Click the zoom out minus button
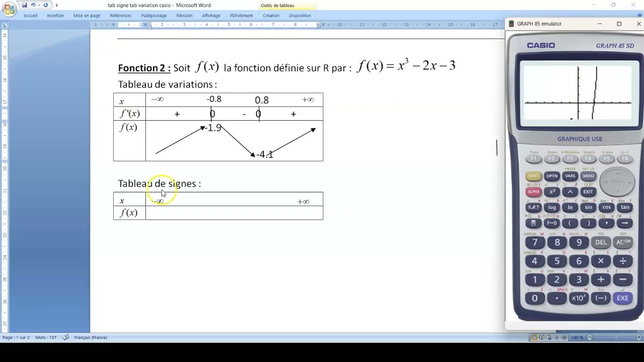 (x=589, y=337)
